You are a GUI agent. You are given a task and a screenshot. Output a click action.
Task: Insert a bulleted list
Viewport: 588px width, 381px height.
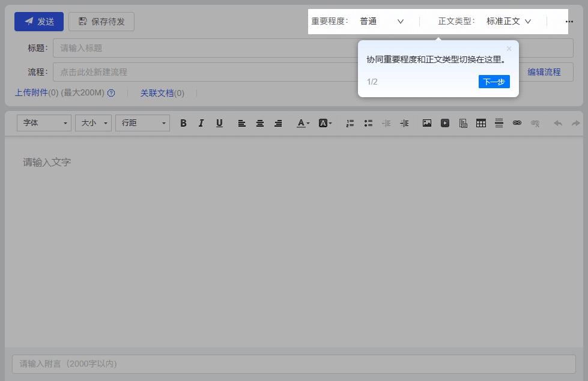(x=368, y=123)
